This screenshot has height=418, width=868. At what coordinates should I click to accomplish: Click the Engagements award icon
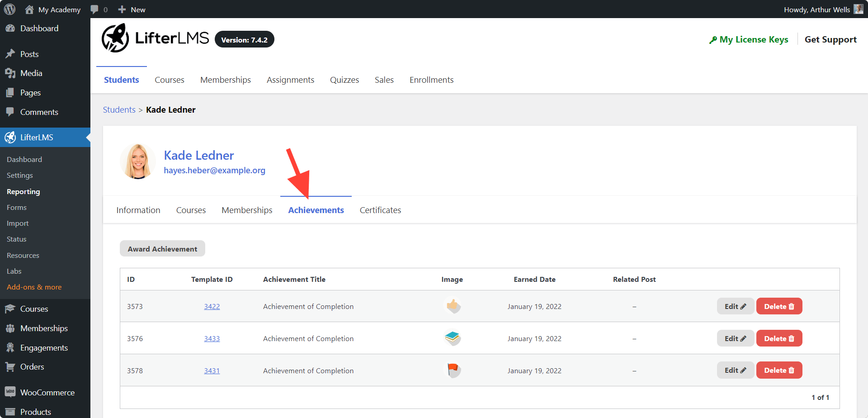[10, 347]
